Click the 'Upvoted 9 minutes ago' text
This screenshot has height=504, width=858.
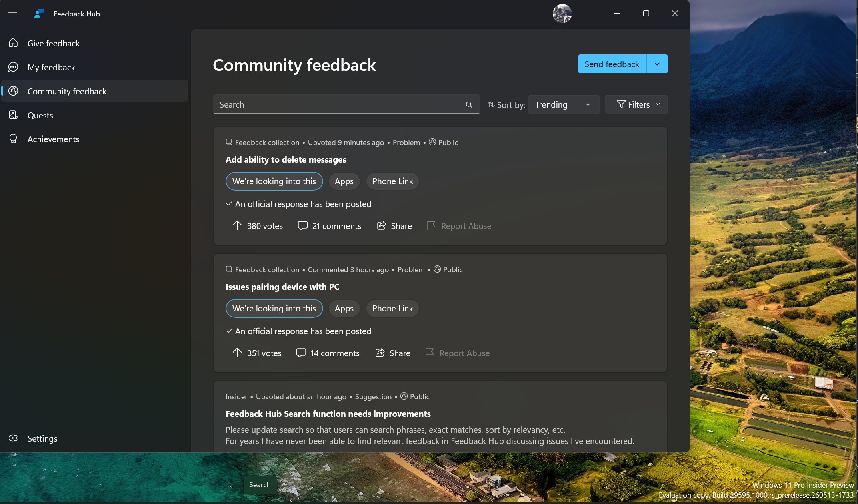[x=346, y=142]
